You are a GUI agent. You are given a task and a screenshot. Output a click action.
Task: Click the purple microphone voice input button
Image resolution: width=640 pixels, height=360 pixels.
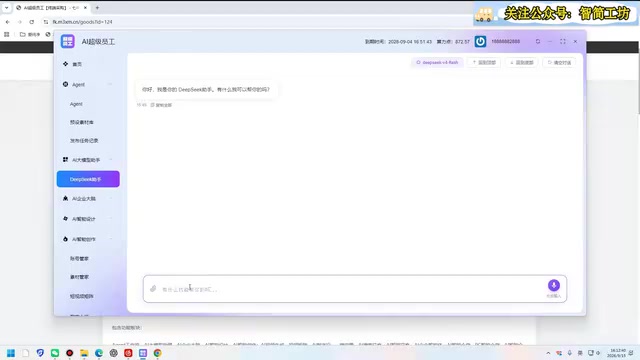coord(553,285)
